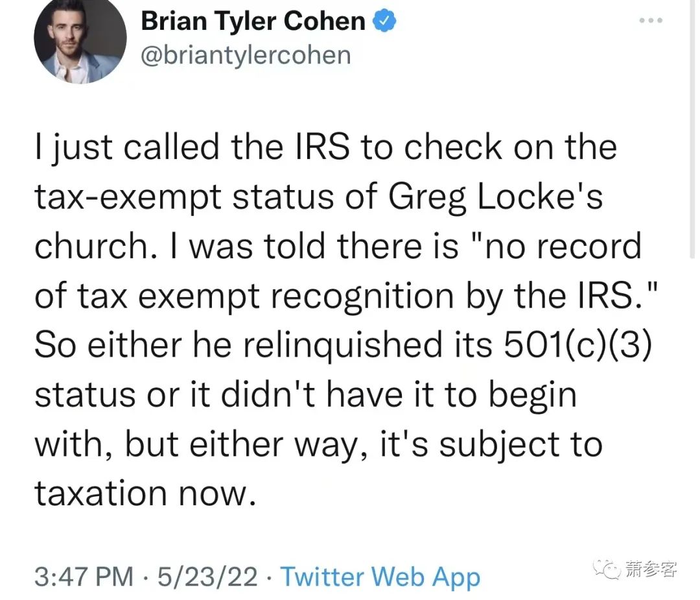Open the Twitter Web App source link

point(380,576)
